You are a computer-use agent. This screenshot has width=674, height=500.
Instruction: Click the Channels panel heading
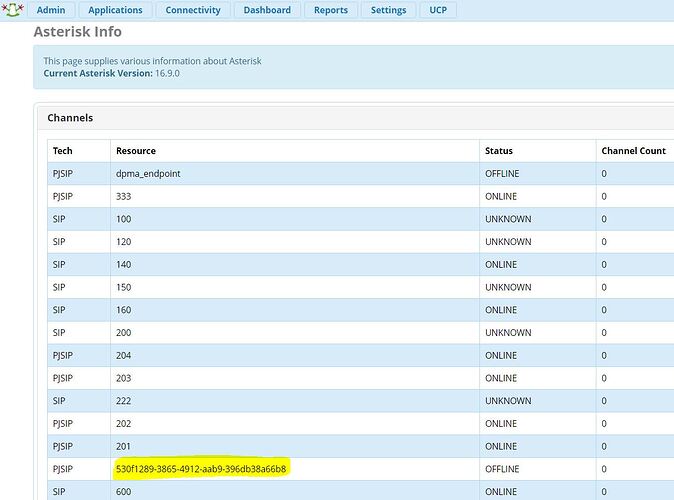(70, 118)
